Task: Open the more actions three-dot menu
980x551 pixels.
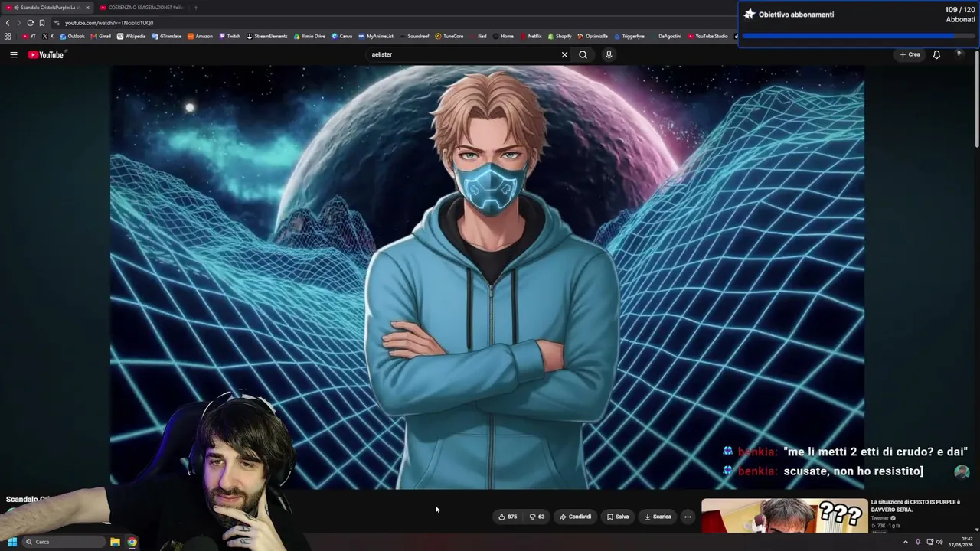Action: tap(688, 517)
